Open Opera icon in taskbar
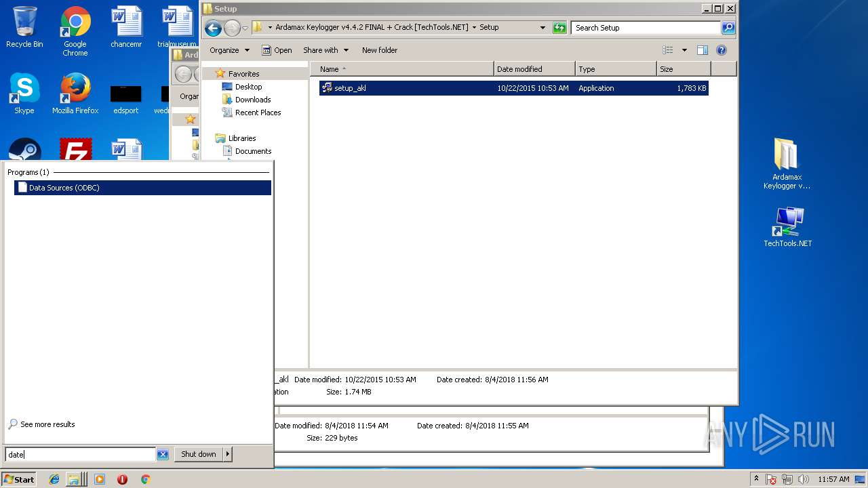The height and width of the screenshot is (488, 868). (122, 479)
